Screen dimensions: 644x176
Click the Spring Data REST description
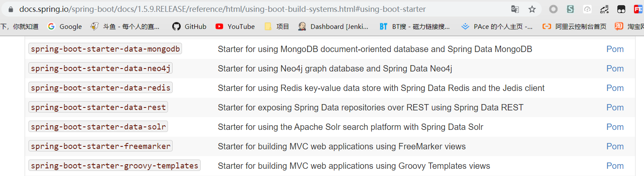point(370,107)
